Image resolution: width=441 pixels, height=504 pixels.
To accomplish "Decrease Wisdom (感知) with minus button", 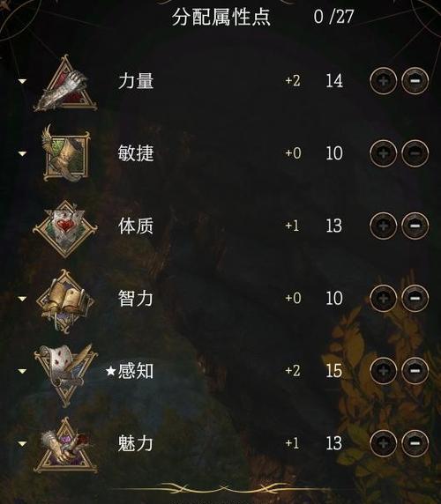I will [415, 371].
